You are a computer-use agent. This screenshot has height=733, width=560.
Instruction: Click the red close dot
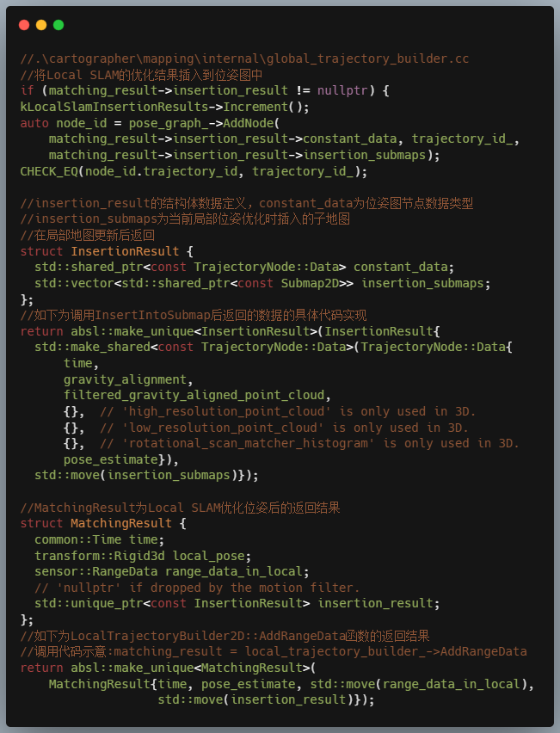[24, 25]
